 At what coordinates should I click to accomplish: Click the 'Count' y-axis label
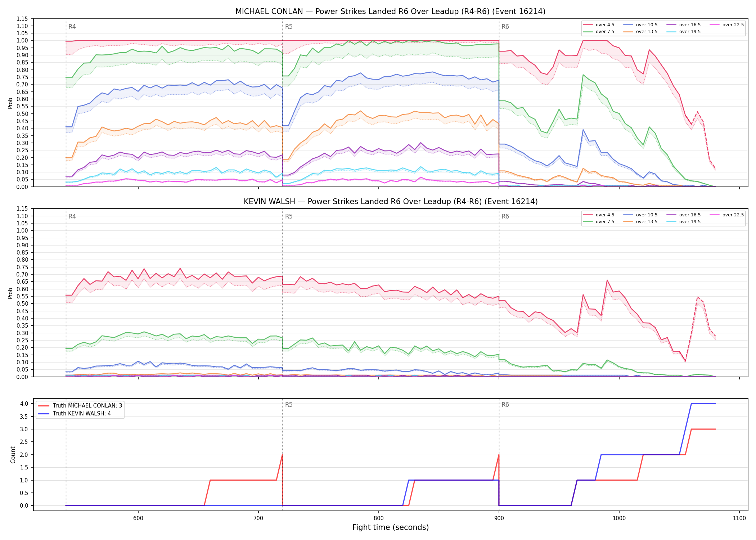(13, 455)
